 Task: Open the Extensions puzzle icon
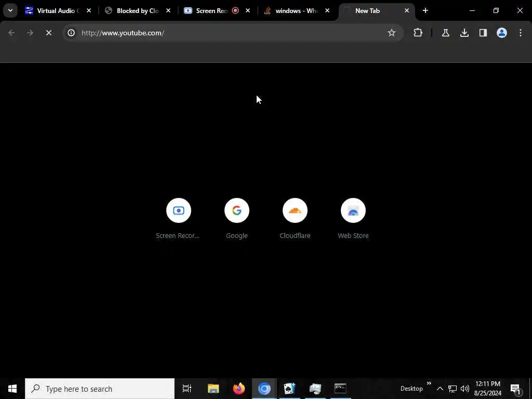point(418,33)
